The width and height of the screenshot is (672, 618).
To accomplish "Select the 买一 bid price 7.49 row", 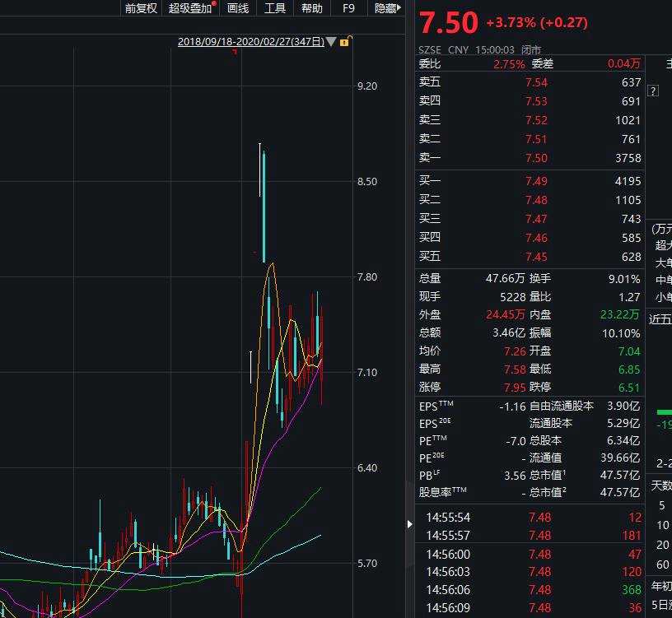I will coord(530,181).
